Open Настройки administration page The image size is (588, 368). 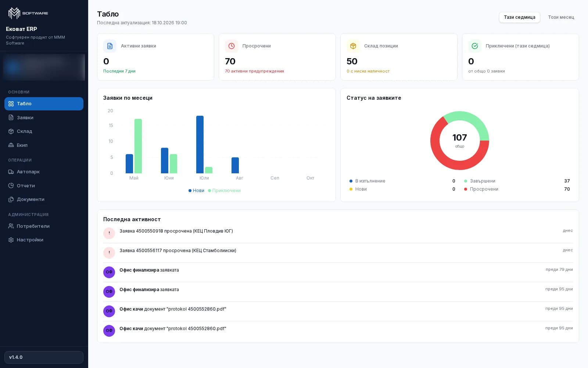44,240
